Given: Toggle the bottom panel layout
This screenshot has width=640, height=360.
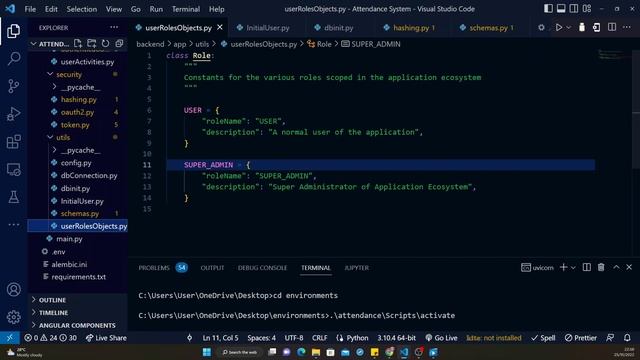Looking at the screenshot, I should (x=561, y=9).
